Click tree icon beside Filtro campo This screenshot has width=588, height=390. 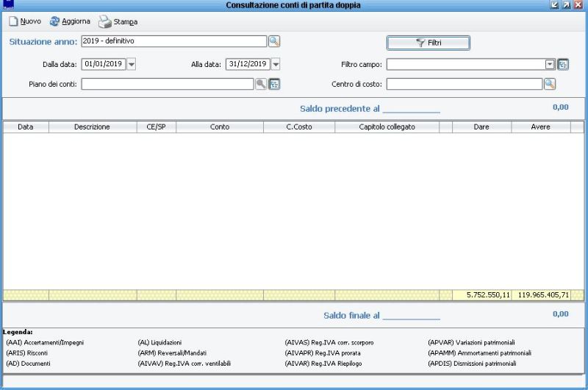pyautogui.click(x=563, y=64)
